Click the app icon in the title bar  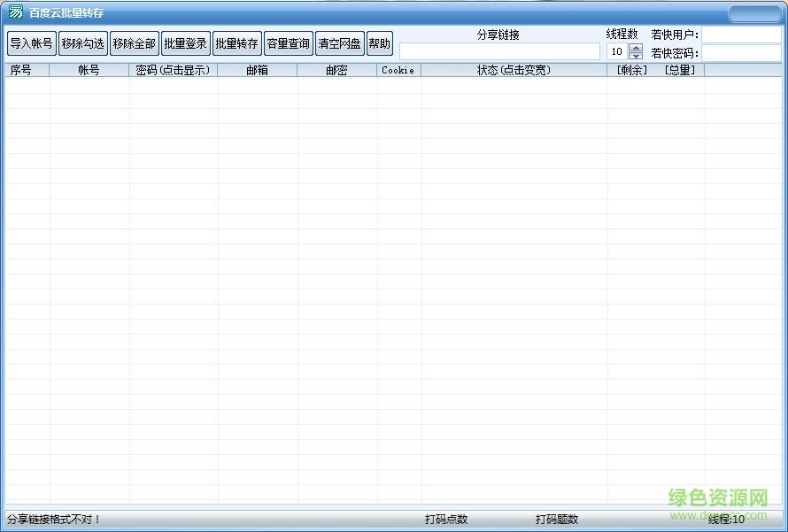click(x=16, y=12)
